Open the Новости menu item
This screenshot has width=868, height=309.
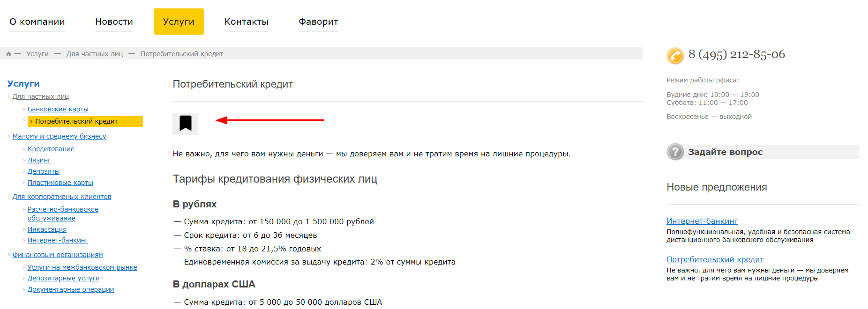pos(114,22)
